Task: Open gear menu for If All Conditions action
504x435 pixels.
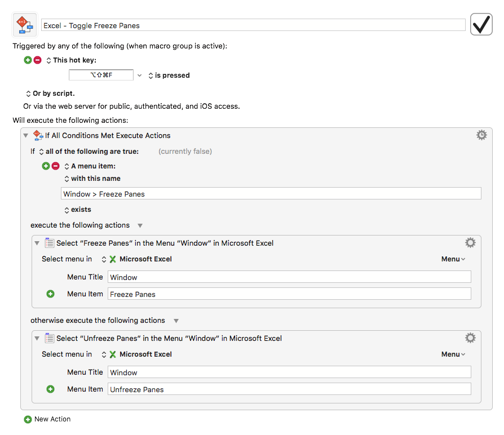Action: 481,135
